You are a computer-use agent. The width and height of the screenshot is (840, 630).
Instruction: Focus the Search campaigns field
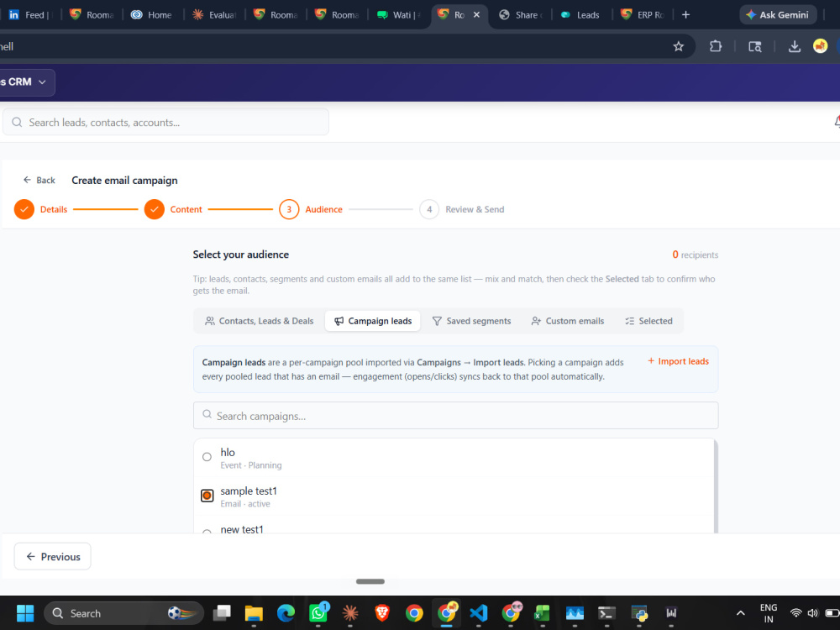click(455, 416)
